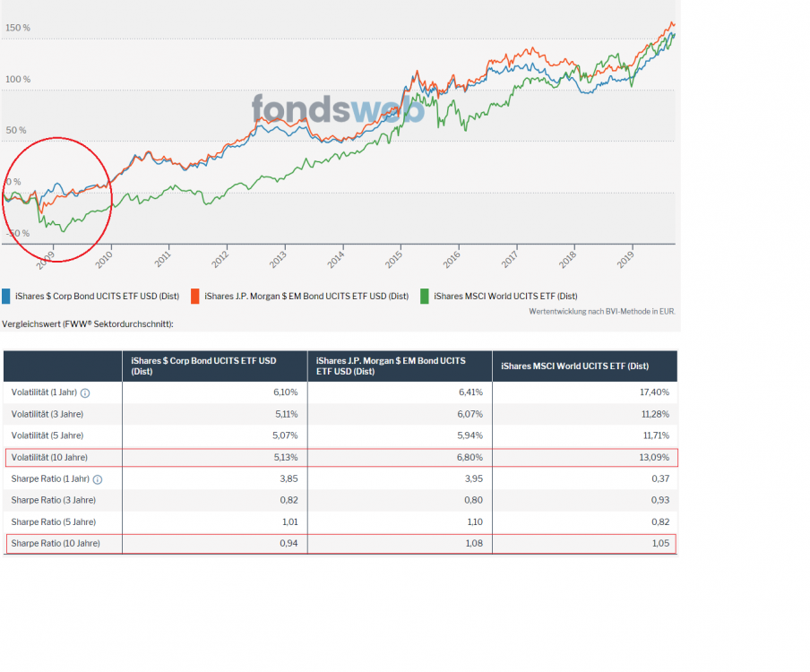Click info icon beside Volatilität (1 Jahr)

(x=85, y=392)
